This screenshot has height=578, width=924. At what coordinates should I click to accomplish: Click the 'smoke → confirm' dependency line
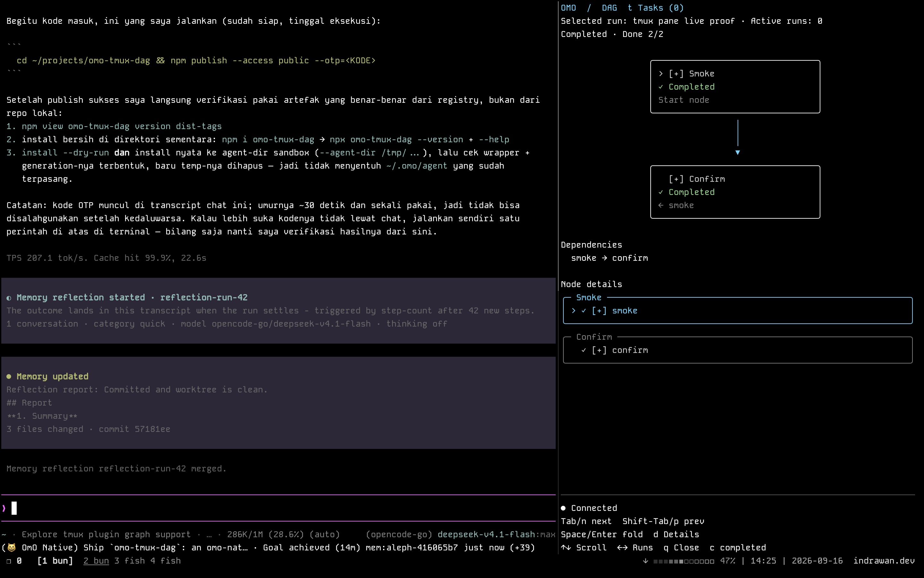click(609, 258)
